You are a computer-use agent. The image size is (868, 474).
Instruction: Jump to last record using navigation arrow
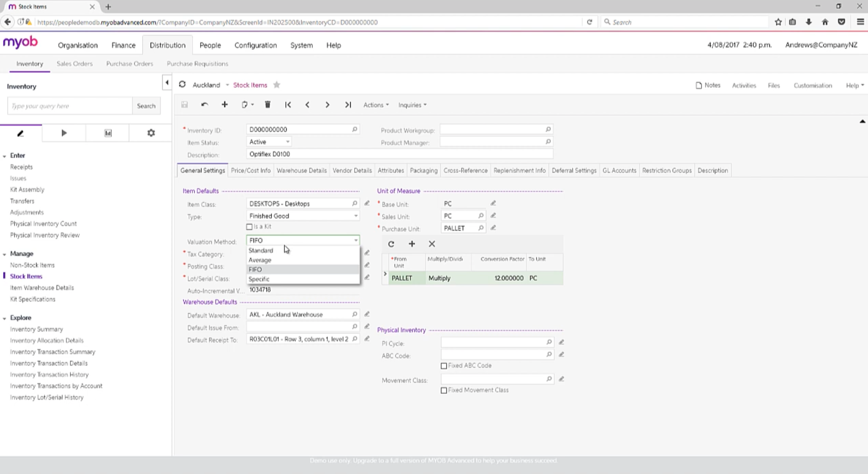(x=348, y=105)
